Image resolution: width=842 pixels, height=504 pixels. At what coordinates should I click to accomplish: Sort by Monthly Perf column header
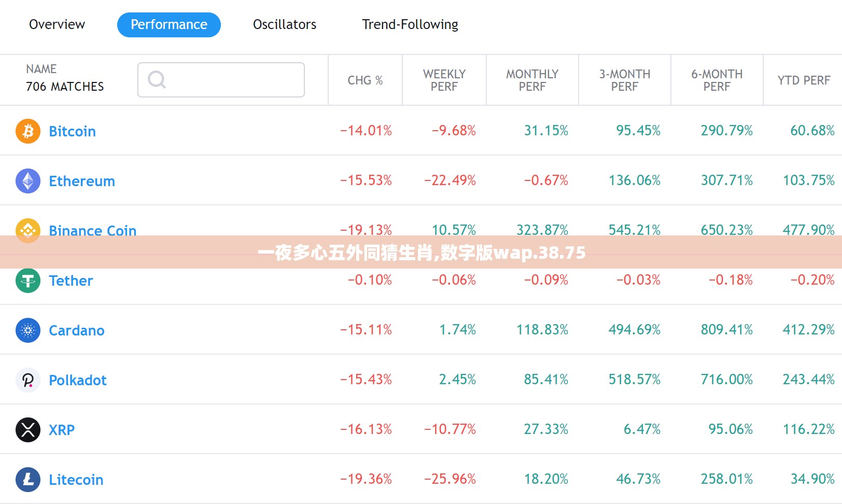coord(532,80)
